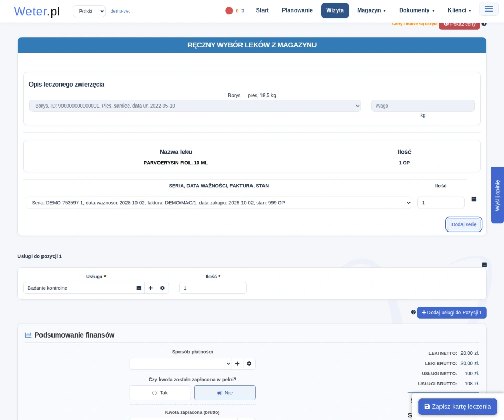The width and height of the screenshot is (504, 420).
Task: Add a new payment method with plus icon
Action: click(x=237, y=363)
